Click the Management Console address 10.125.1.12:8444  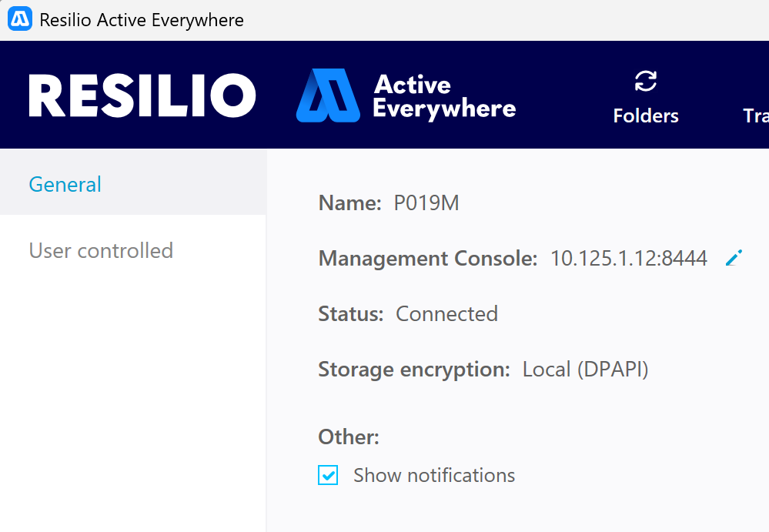[x=628, y=259]
